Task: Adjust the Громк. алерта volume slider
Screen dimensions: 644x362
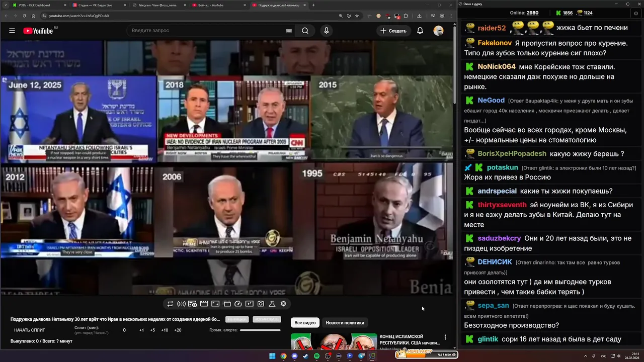Action: (260, 330)
